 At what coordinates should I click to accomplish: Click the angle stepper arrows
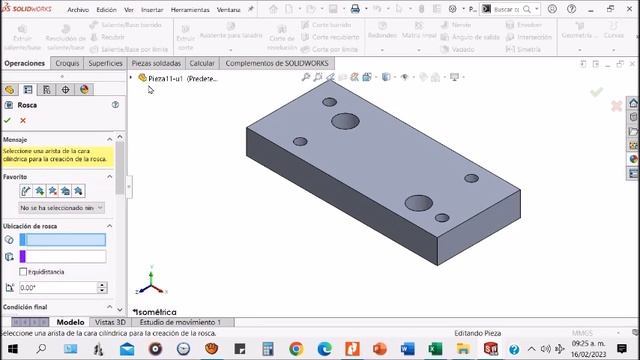(102, 287)
